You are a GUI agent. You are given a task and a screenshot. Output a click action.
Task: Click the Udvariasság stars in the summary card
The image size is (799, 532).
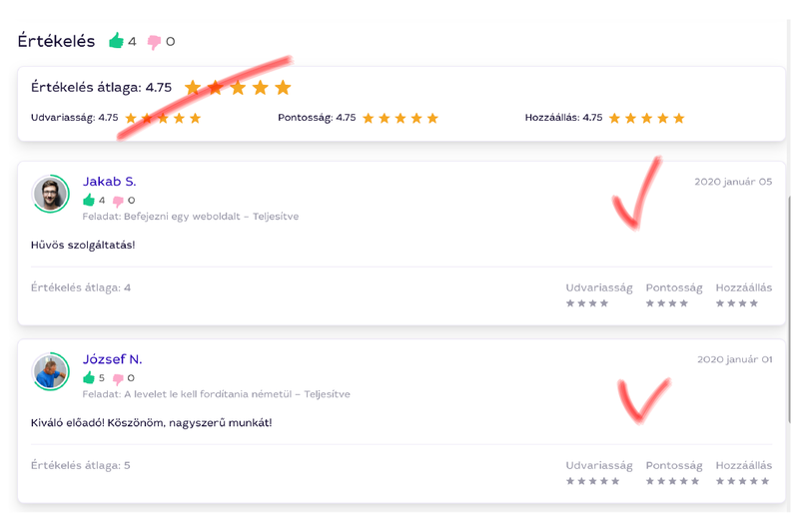[162, 118]
